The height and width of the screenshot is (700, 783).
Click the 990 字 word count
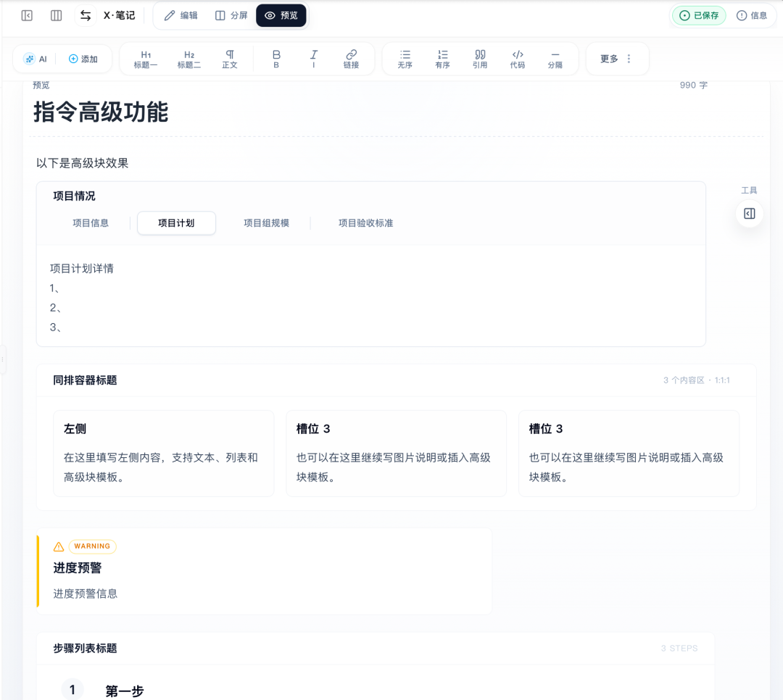point(694,86)
